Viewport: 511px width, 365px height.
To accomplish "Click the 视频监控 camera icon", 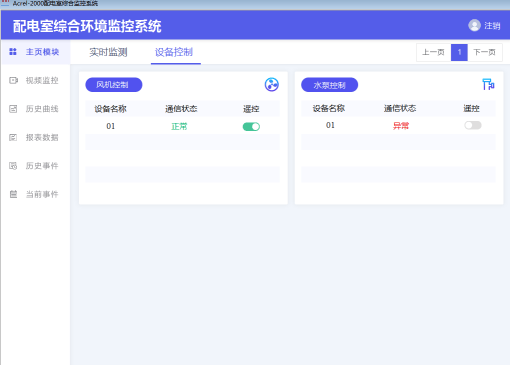I will (x=13, y=80).
